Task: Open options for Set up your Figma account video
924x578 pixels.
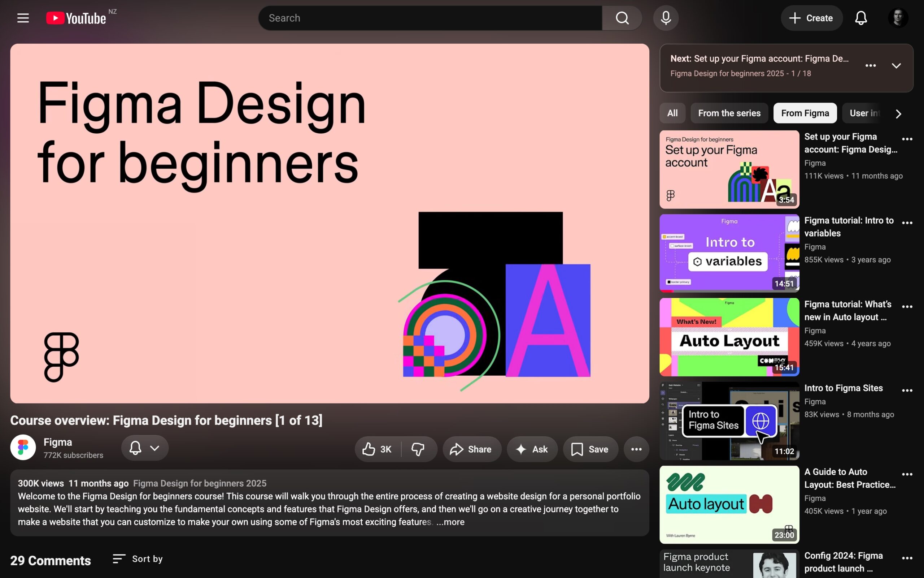Action: [907, 139]
